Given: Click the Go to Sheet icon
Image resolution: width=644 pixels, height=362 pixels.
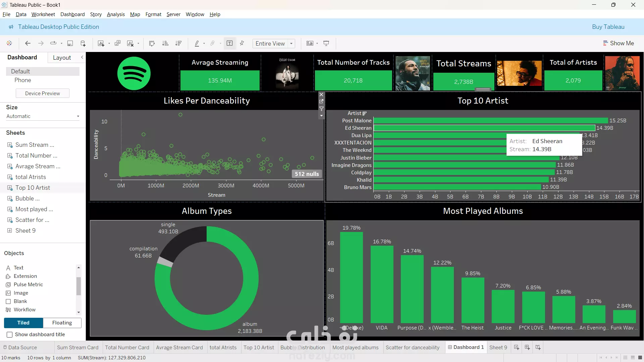Looking at the screenshot, I should 321,101.
